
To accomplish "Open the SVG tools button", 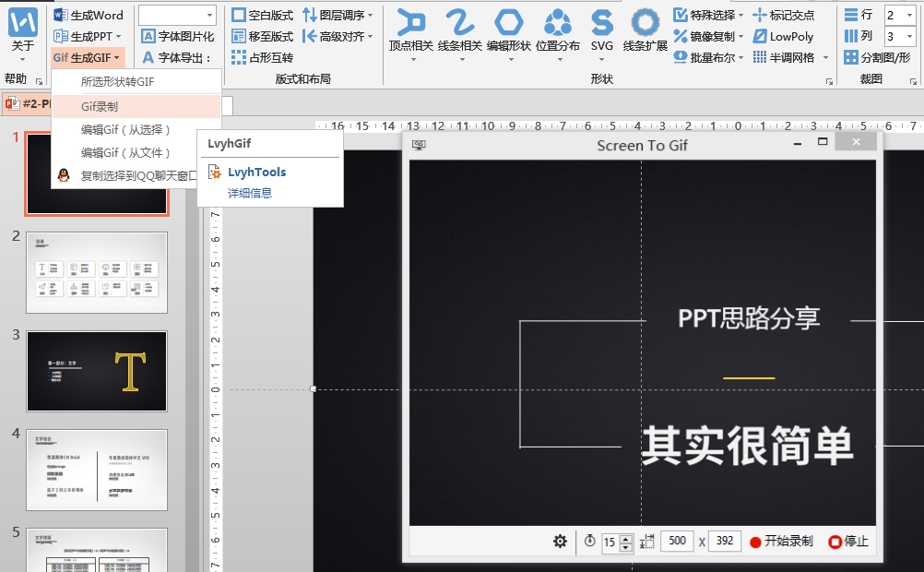I will (x=601, y=33).
